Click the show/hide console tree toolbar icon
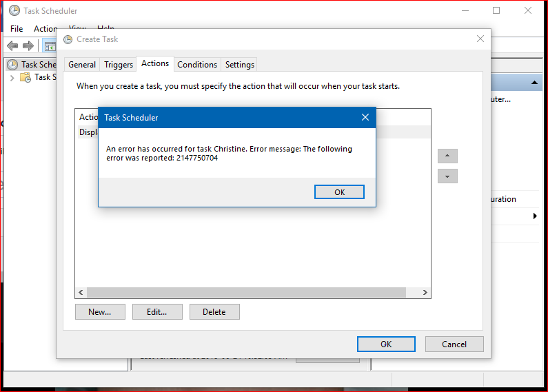The height and width of the screenshot is (392, 548). 50,46
